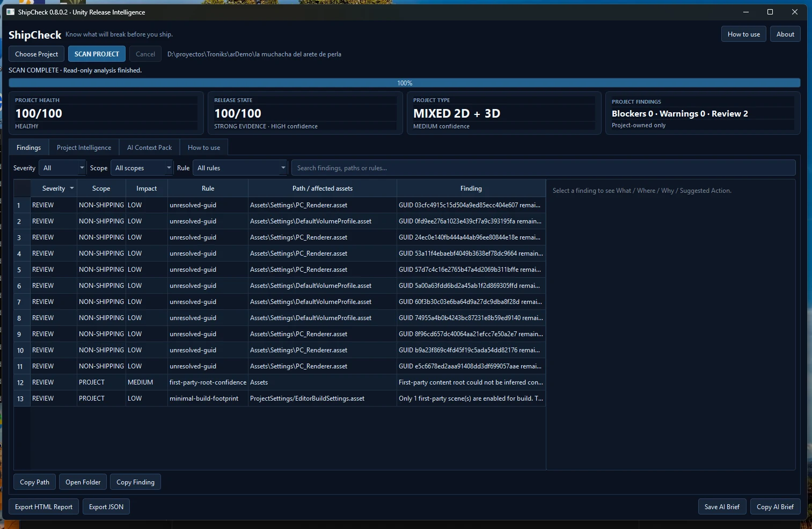Viewport: 812px width, 529px height.
Task: Click the RELEASE STATE 100/100 card
Action: point(305,113)
